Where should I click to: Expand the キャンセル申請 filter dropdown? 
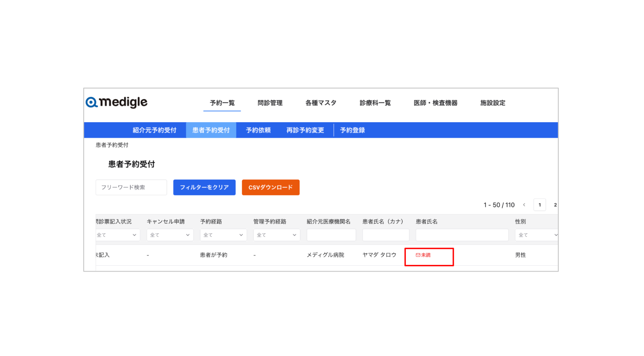coord(170,235)
